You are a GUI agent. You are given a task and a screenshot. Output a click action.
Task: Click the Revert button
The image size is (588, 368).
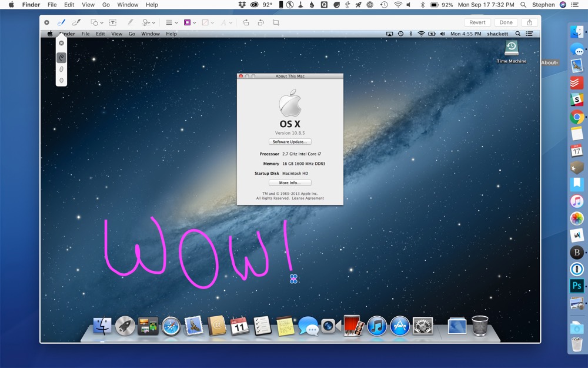pos(477,22)
